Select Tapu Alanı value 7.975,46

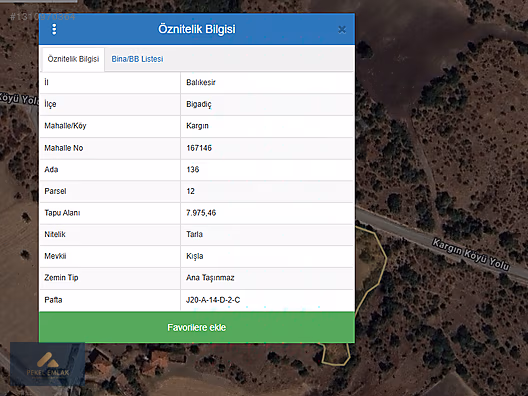pos(201,213)
